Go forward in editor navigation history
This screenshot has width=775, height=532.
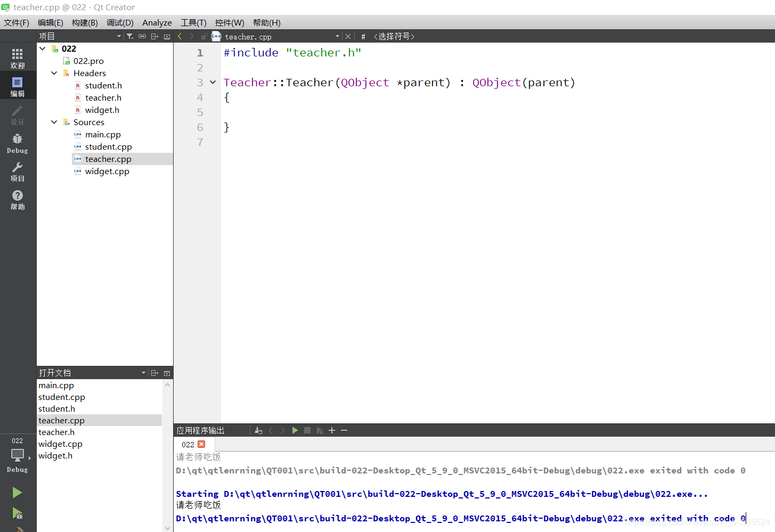click(192, 36)
